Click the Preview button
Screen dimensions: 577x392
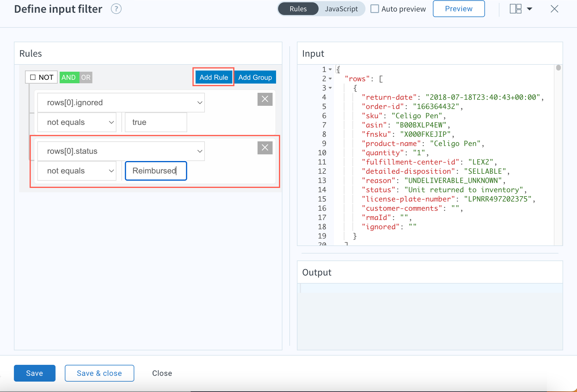coord(459,9)
